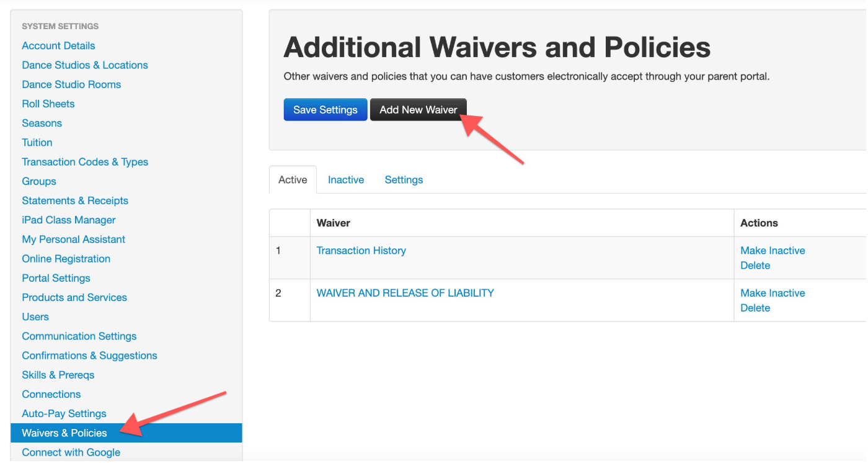
Task: Make Transaction History waiver inactive
Action: tap(773, 251)
